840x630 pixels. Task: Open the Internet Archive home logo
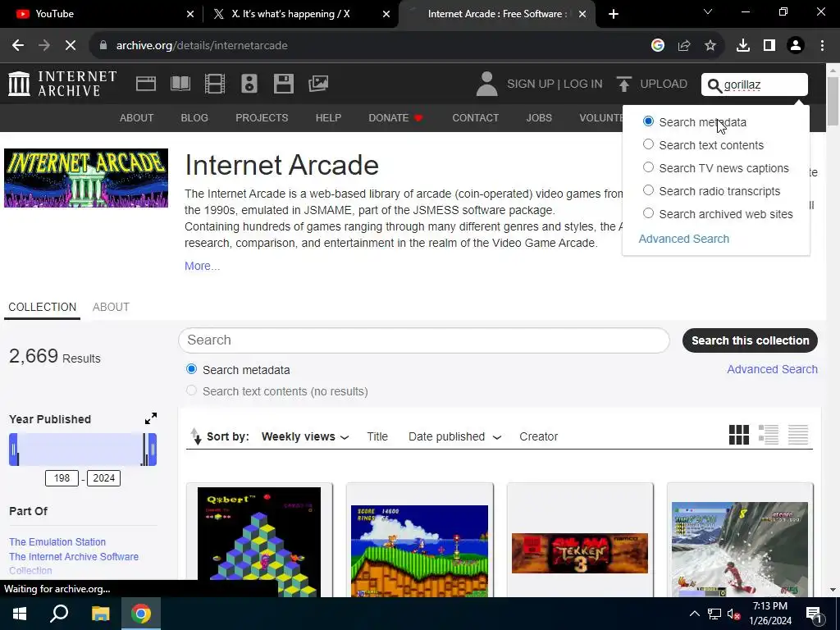tap(62, 84)
